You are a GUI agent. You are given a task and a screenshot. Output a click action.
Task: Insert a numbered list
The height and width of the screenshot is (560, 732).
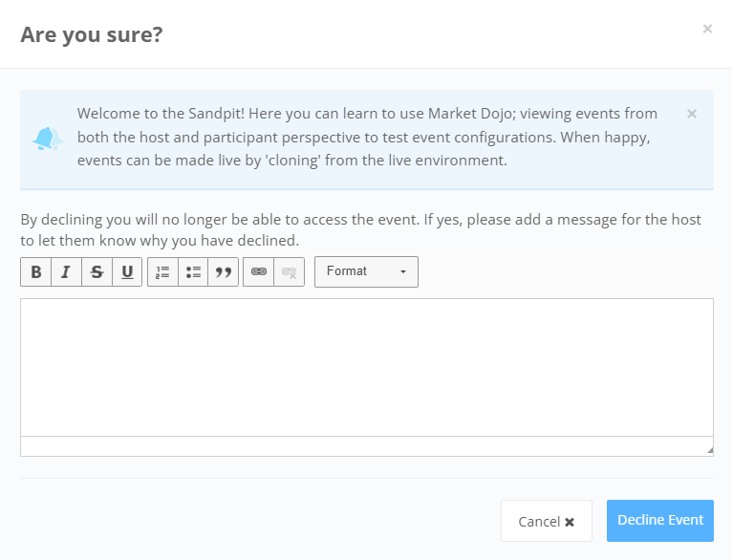click(x=162, y=271)
